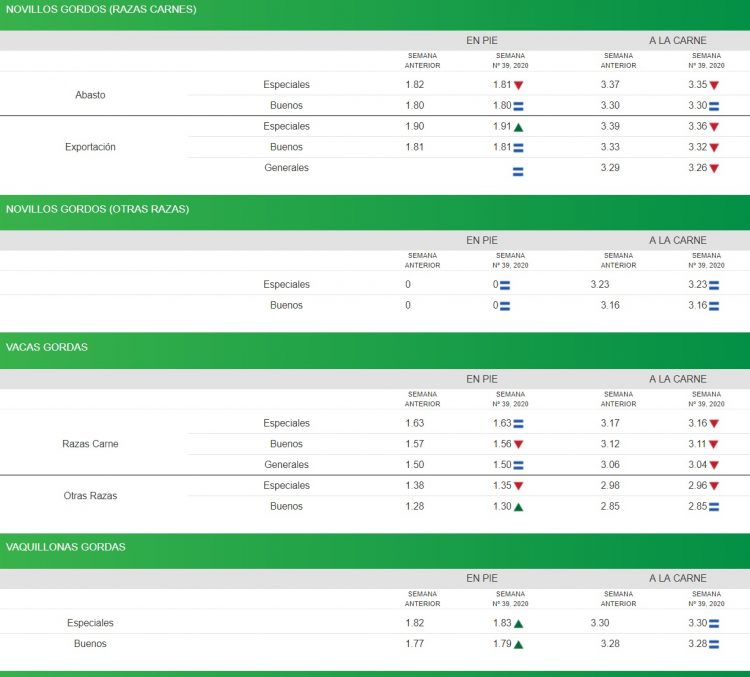
Task: Click the green up arrow beside Exportación Especiales 1.91
Action: point(518,127)
